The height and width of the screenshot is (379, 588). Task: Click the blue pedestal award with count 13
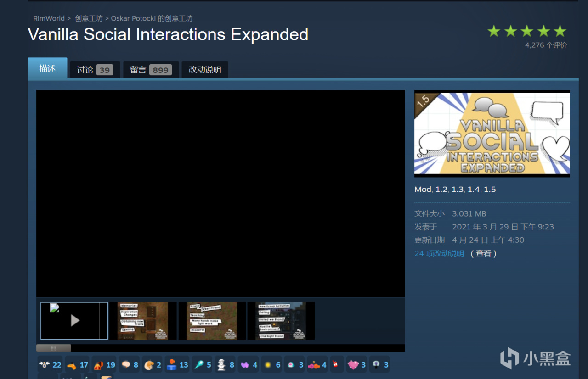[x=177, y=365]
